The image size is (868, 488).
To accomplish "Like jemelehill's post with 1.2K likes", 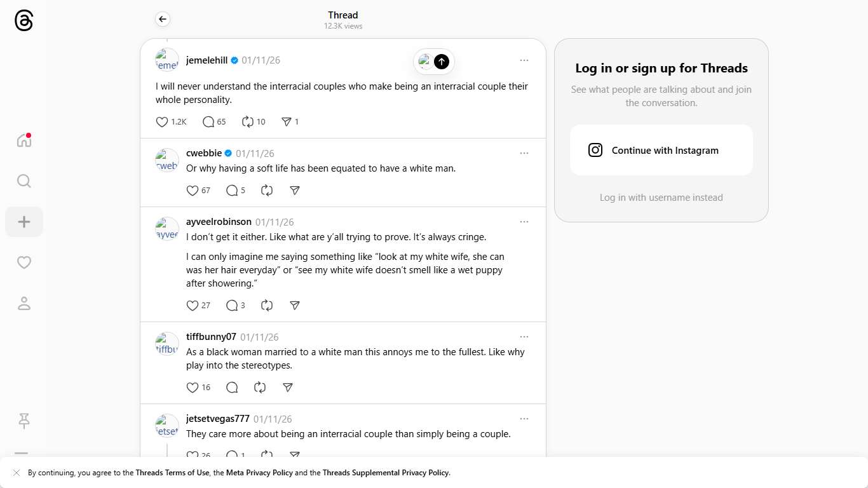I will [x=162, y=121].
